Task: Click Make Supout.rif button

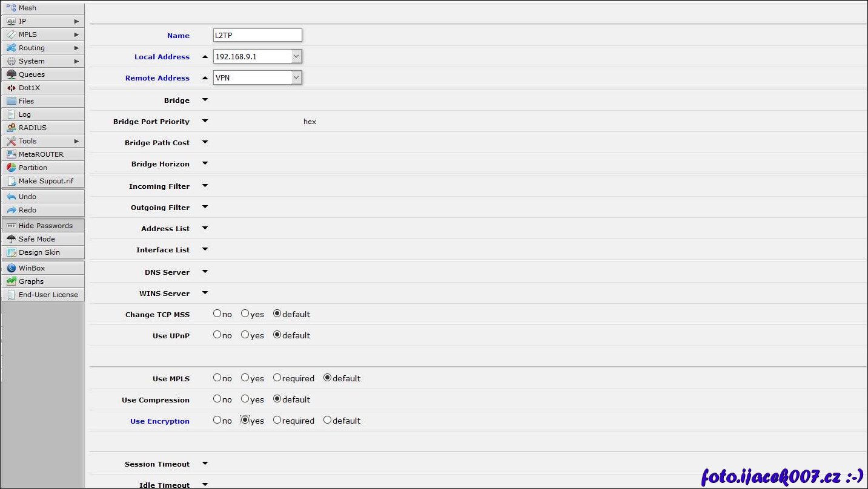Action: click(x=42, y=181)
